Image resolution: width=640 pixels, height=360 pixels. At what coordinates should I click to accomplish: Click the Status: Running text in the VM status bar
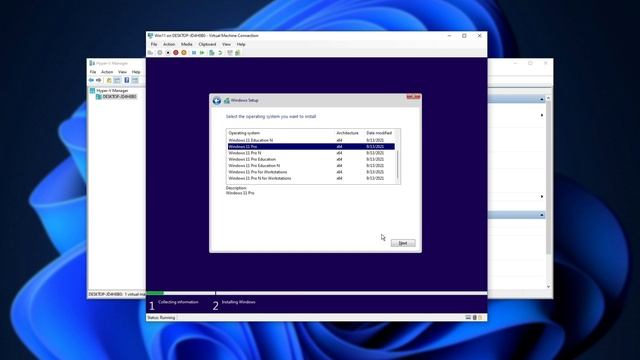click(161, 318)
